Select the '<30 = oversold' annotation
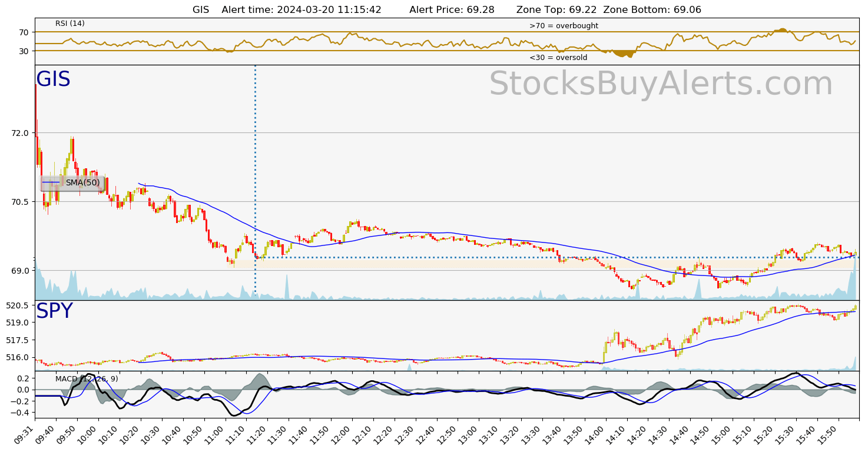 (x=558, y=58)
